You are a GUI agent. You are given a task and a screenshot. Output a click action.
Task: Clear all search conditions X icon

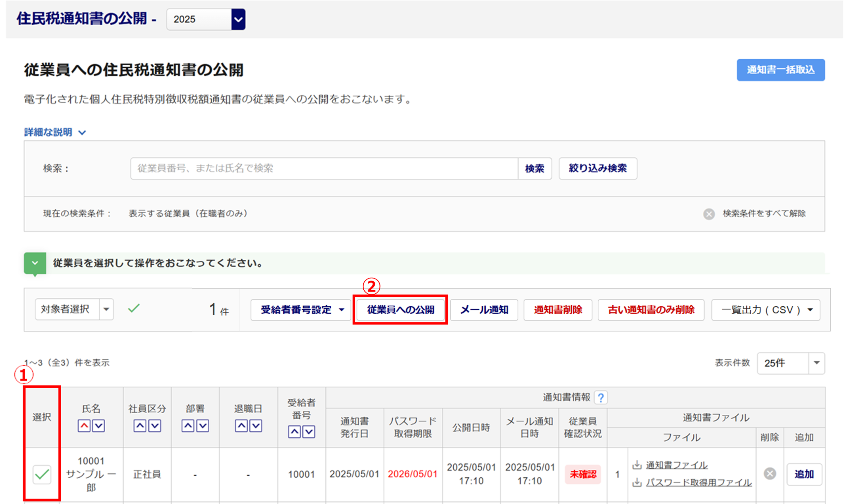(x=709, y=214)
